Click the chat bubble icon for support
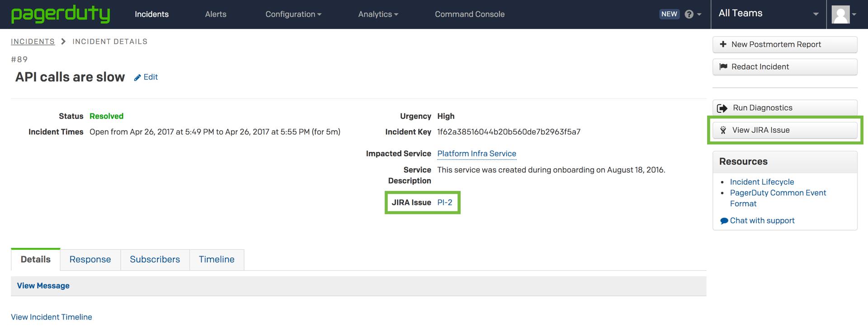Image resolution: width=868 pixels, height=330 pixels. (724, 221)
